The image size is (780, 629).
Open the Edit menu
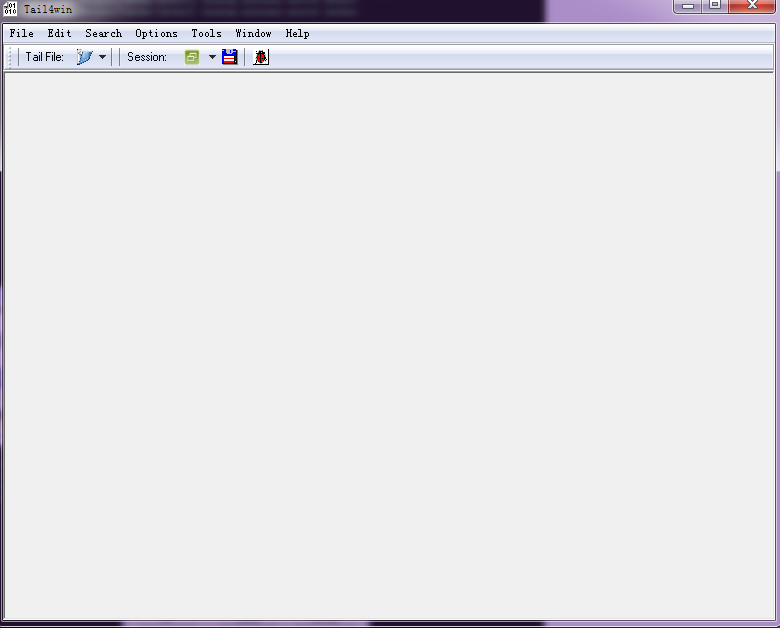pos(59,33)
